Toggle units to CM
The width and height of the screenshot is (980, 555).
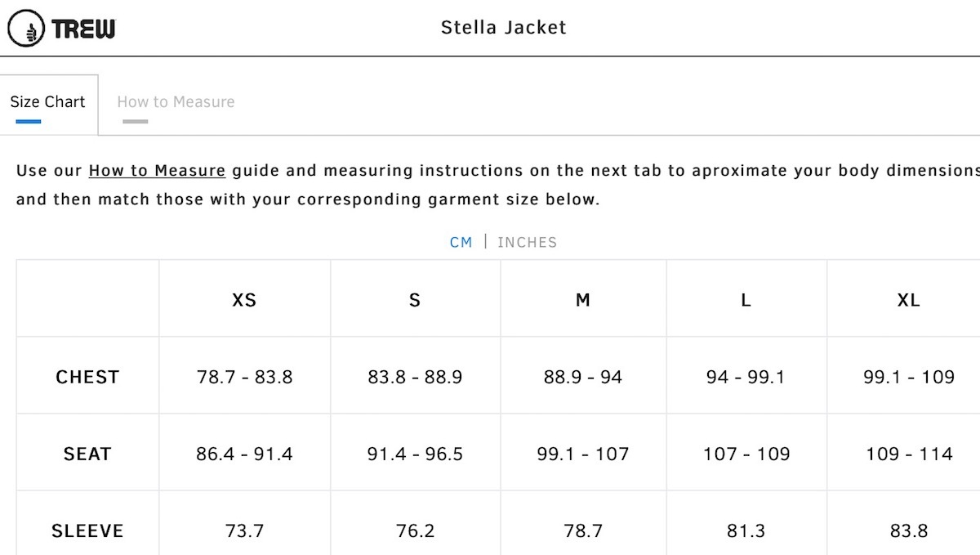461,243
